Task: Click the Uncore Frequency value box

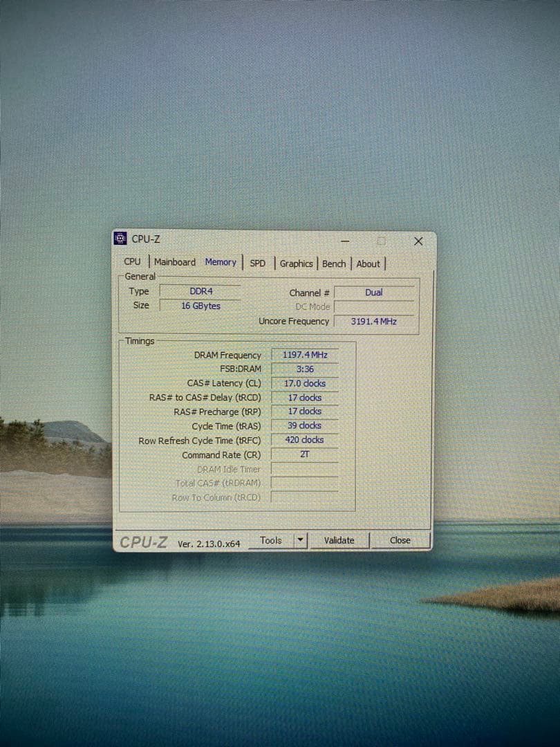Action: [x=374, y=321]
